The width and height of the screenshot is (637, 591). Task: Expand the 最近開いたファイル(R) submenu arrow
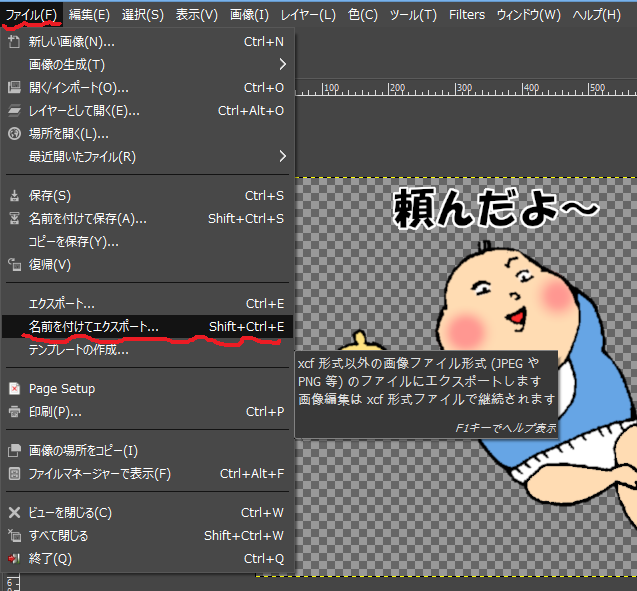tap(283, 156)
